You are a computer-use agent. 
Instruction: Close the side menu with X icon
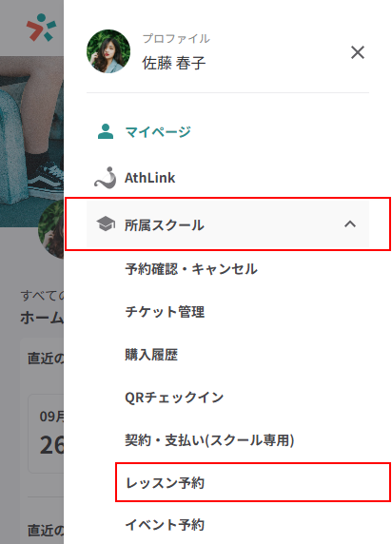point(358,52)
